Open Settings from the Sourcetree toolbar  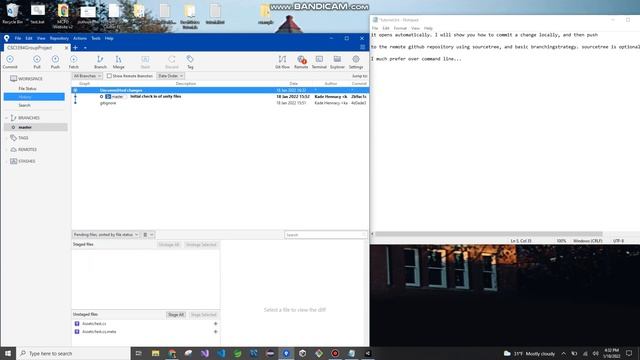tap(356, 62)
